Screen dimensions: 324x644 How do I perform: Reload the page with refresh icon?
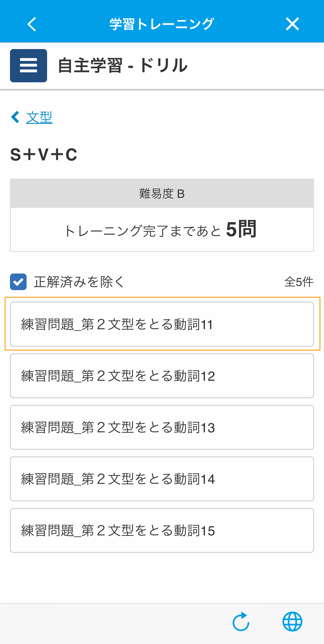pos(241,622)
